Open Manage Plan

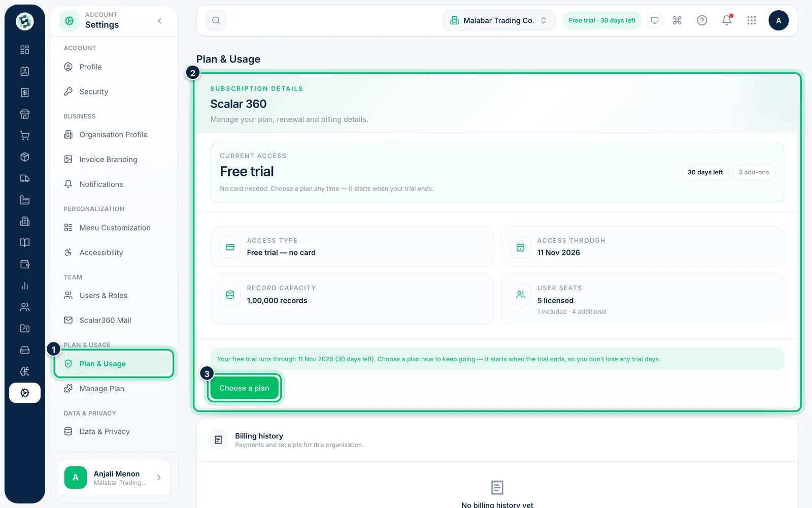114,389
